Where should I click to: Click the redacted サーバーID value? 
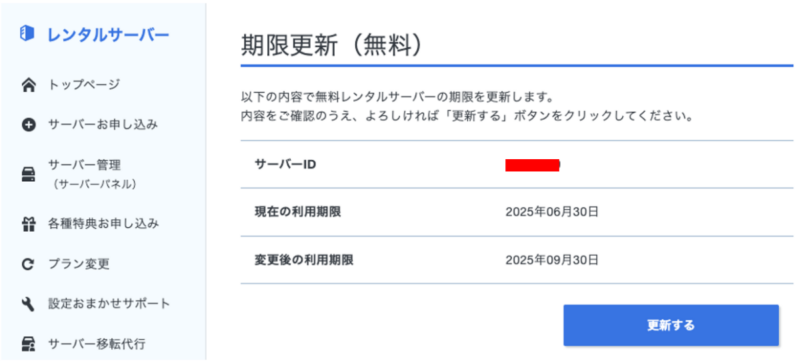pyautogui.click(x=532, y=165)
